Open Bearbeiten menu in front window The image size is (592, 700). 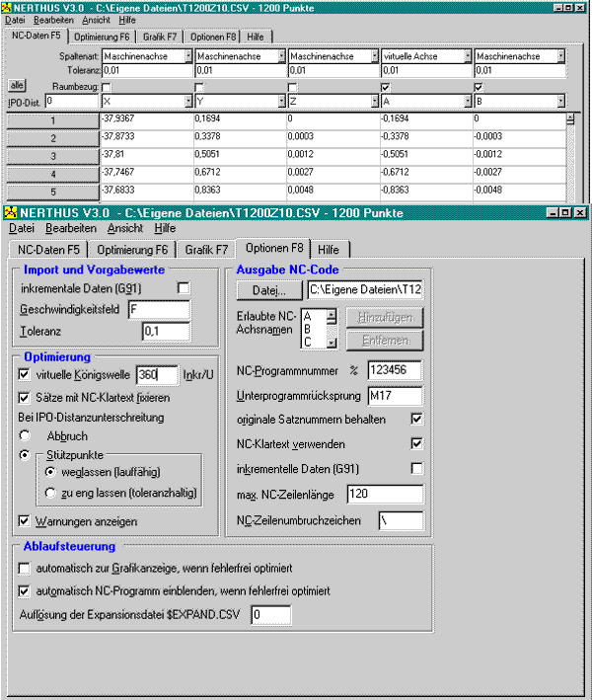(71, 228)
